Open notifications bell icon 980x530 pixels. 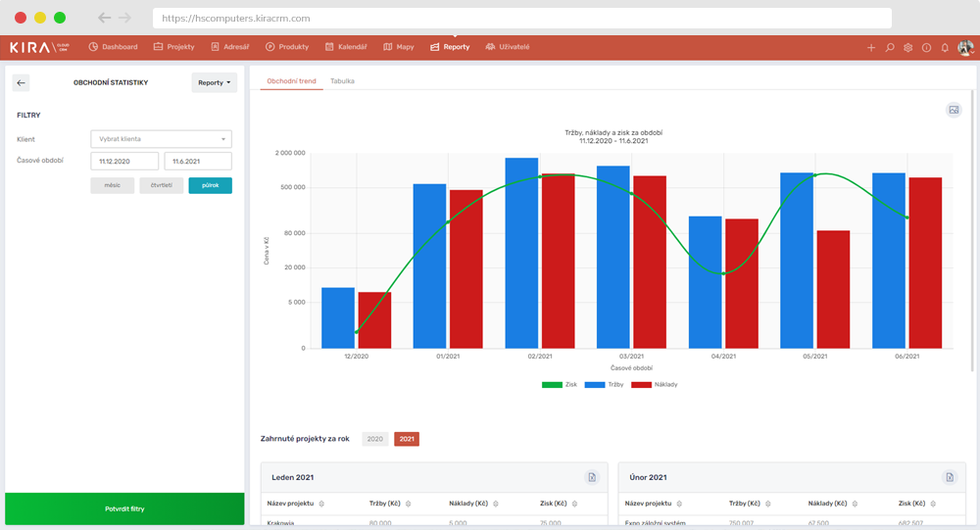coord(945,47)
